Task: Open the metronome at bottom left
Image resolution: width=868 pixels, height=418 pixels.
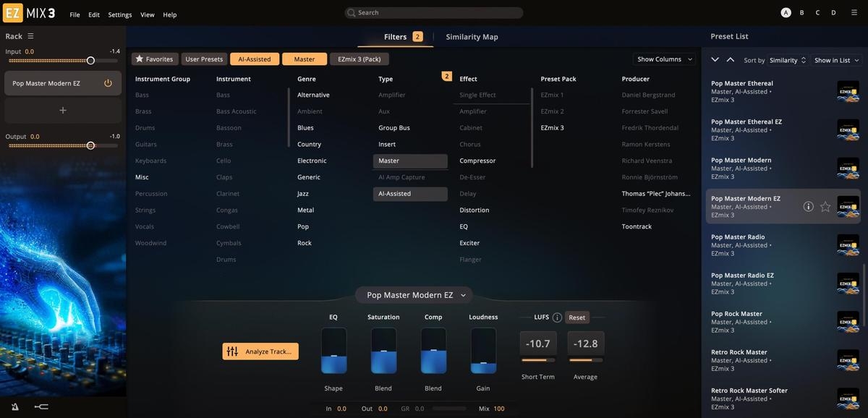Action: click(16, 407)
